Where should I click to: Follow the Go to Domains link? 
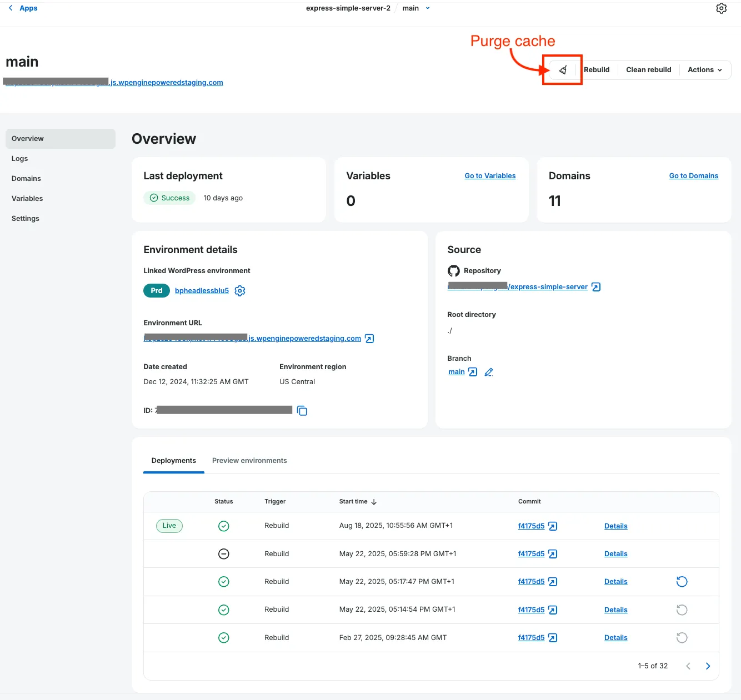point(693,175)
